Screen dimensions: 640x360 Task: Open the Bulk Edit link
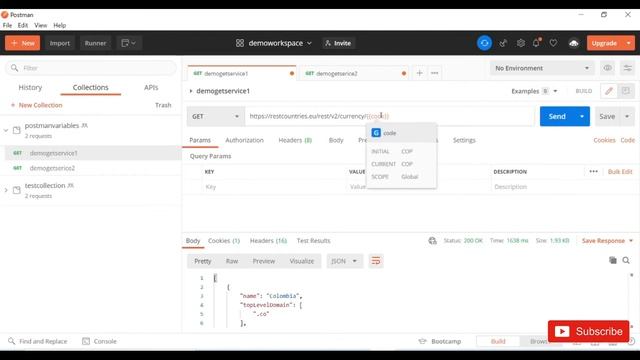pos(620,171)
